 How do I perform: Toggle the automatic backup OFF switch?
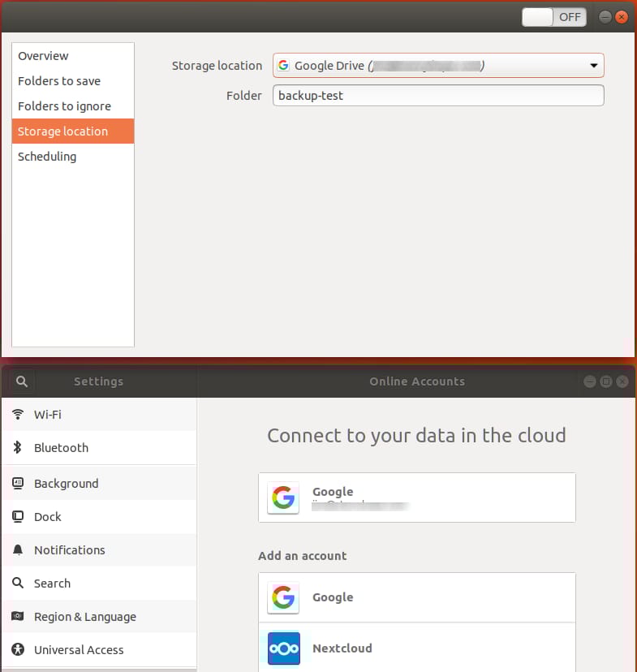(554, 17)
